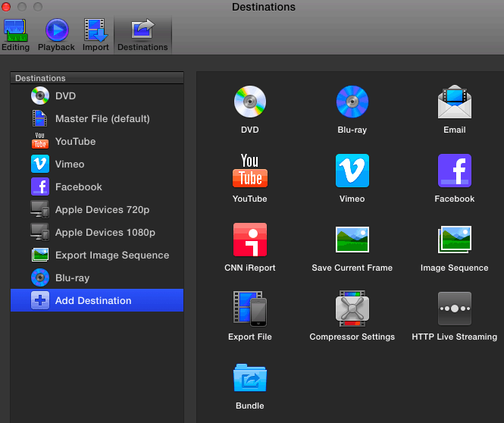Screen dimensions: 504x423
Task: Close the Destinations window with red button
Action: [6, 7]
